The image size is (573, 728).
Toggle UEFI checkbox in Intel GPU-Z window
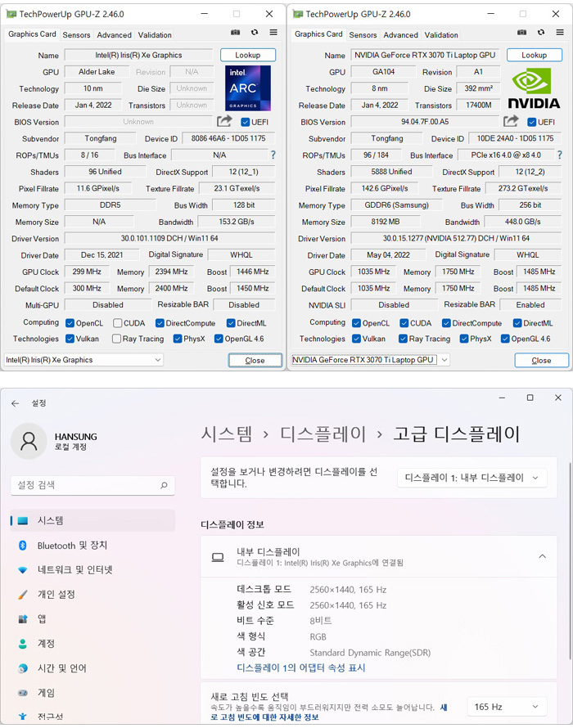(x=246, y=122)
